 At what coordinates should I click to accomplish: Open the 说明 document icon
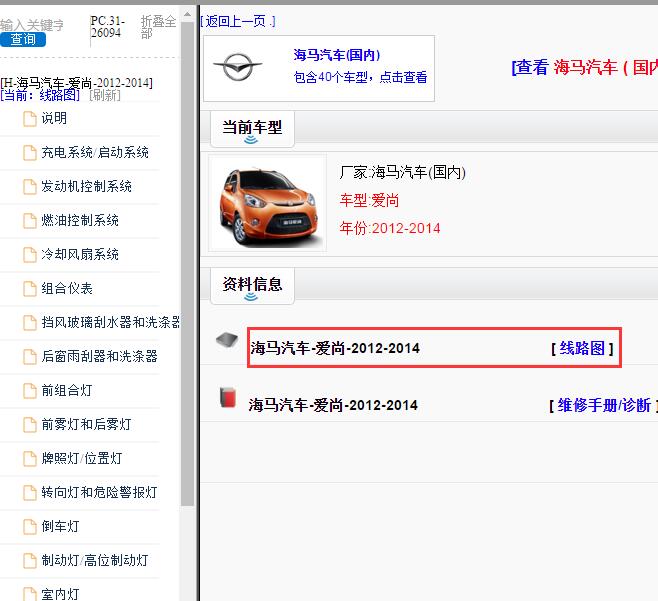[29, 119]
